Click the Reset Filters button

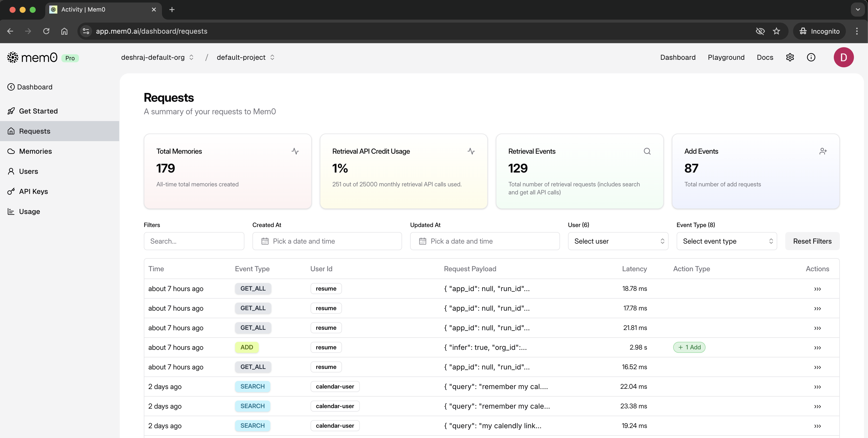pyautogui.click(x=812, y=241)
